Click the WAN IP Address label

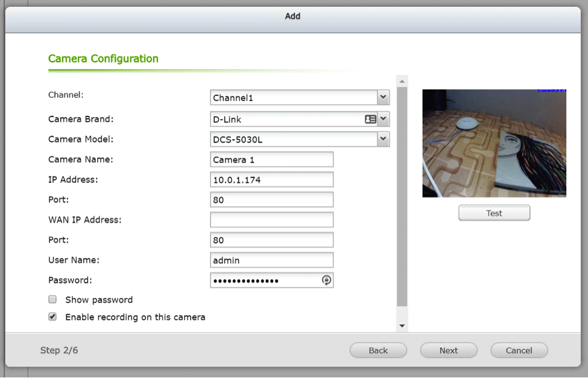(85, 220)
